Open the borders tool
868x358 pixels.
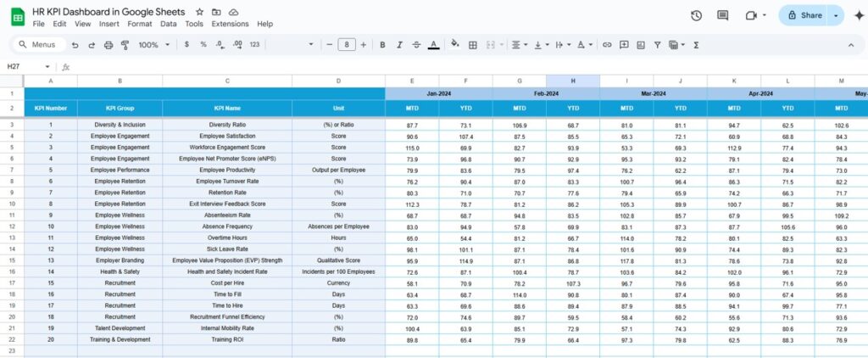(x=473, y=45)
